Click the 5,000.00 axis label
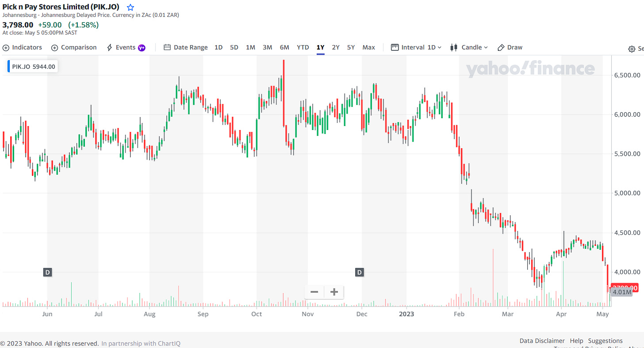The height and width of the screenshot is (348, 644). (x=626, y=193)
